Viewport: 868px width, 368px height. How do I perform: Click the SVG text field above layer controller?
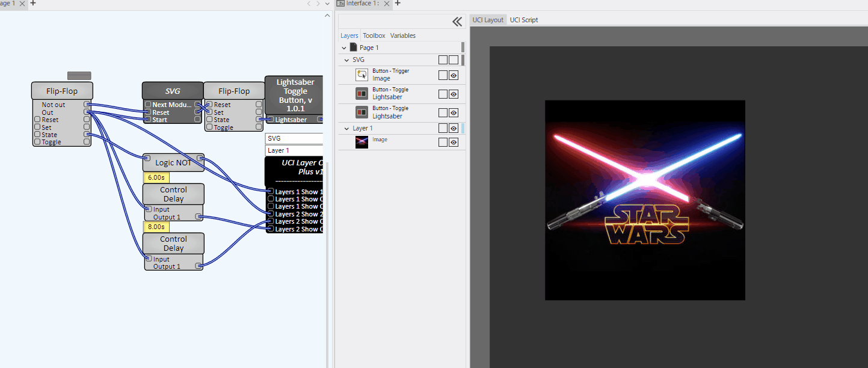coord(294,138)
